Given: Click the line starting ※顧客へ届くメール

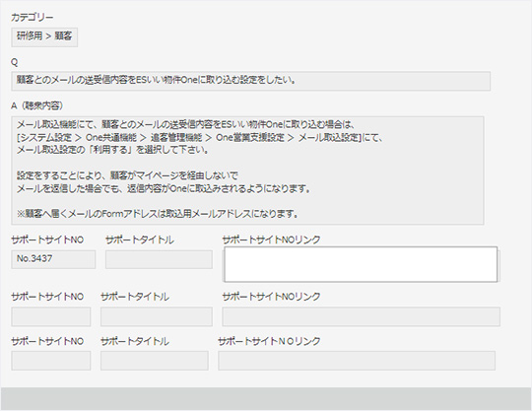Looking at the screenshot, I should tap(158, 214).
